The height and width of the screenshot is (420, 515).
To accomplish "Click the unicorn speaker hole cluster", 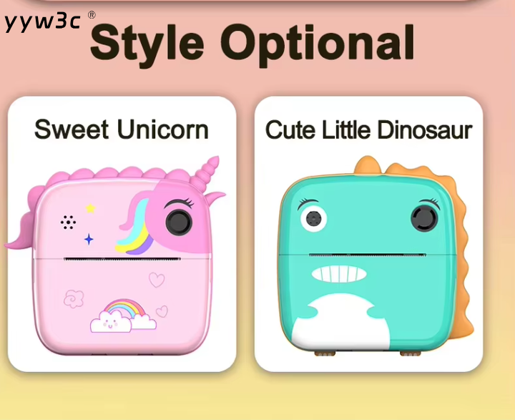I will click(69, 223).
